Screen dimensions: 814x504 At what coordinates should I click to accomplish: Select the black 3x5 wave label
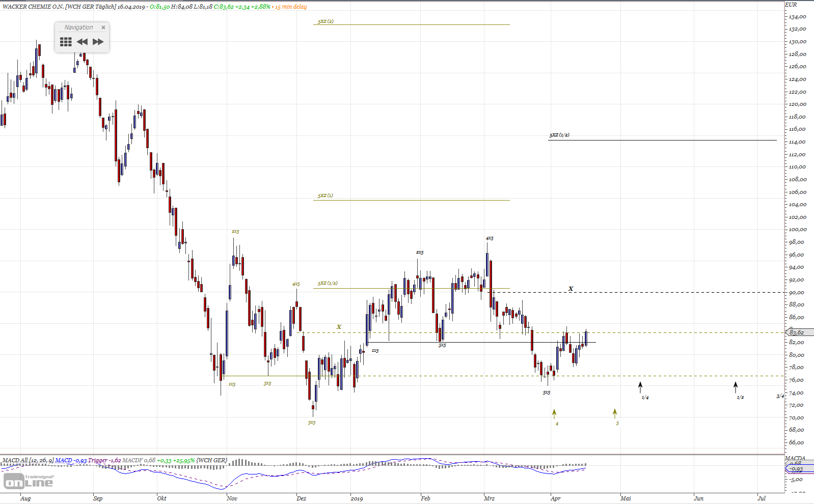coord(442,345)
